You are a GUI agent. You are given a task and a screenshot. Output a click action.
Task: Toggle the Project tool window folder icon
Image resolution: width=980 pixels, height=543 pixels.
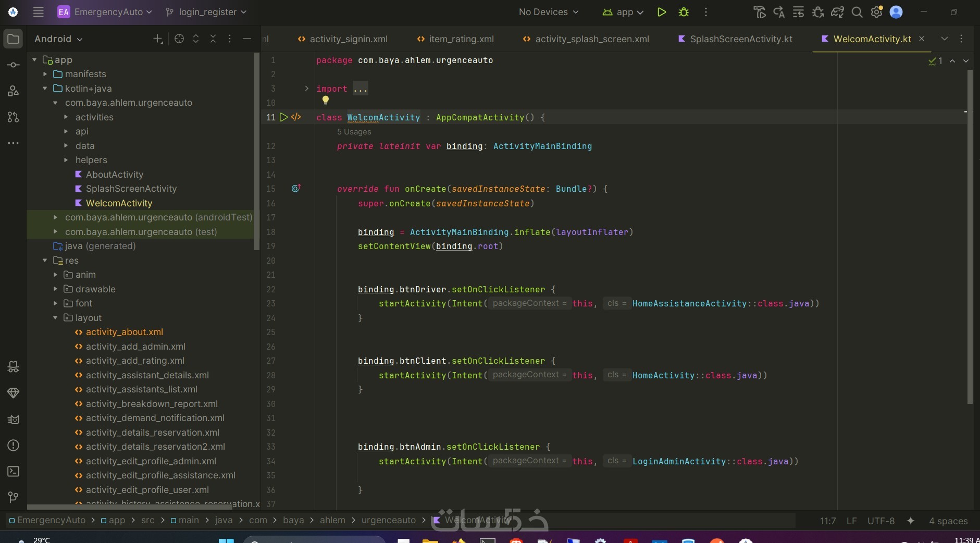[x=14, y=39]
